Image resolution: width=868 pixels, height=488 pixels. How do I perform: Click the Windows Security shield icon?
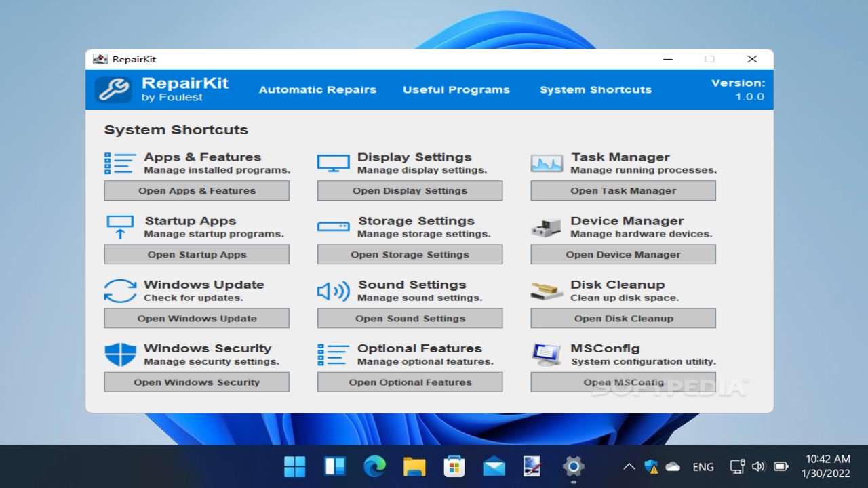click(120, 354)
